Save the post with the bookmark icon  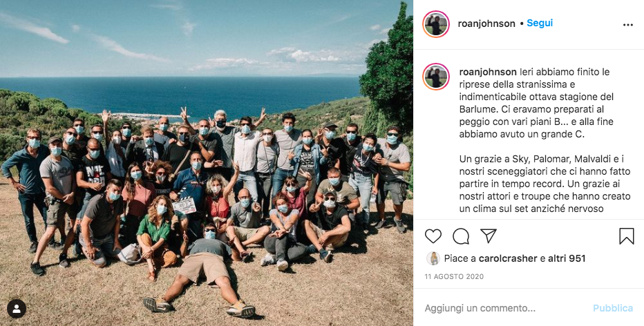click(x=626, y=236)
